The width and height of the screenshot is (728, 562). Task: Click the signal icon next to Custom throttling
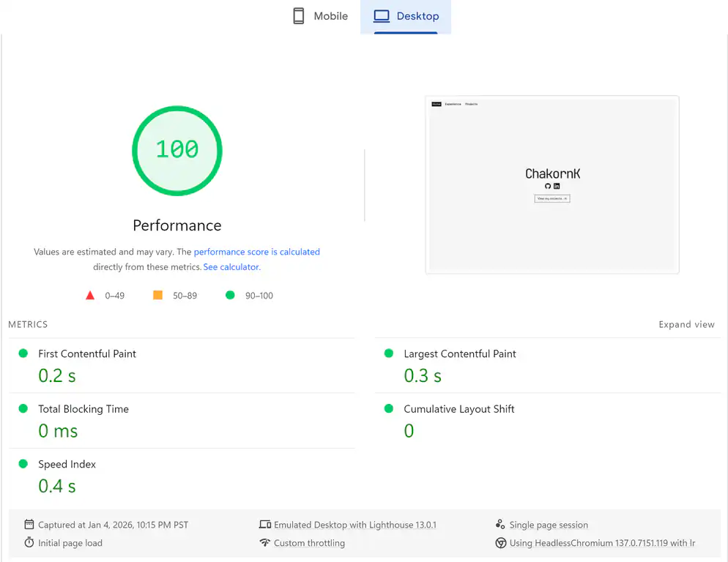click(x=266, y=543)
